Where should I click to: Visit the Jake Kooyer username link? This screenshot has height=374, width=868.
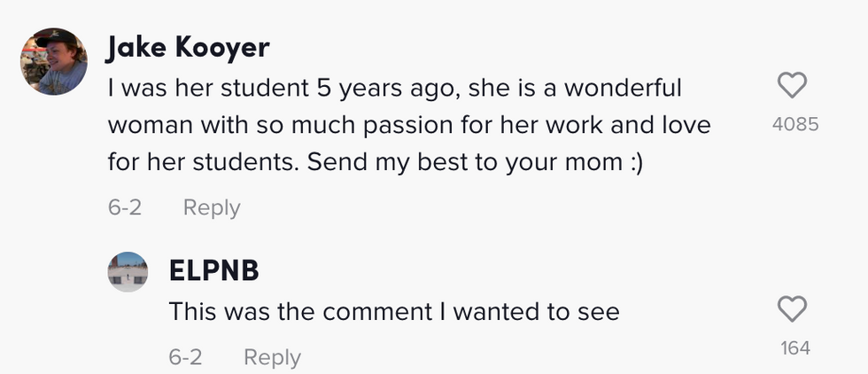tap(187, 49)
